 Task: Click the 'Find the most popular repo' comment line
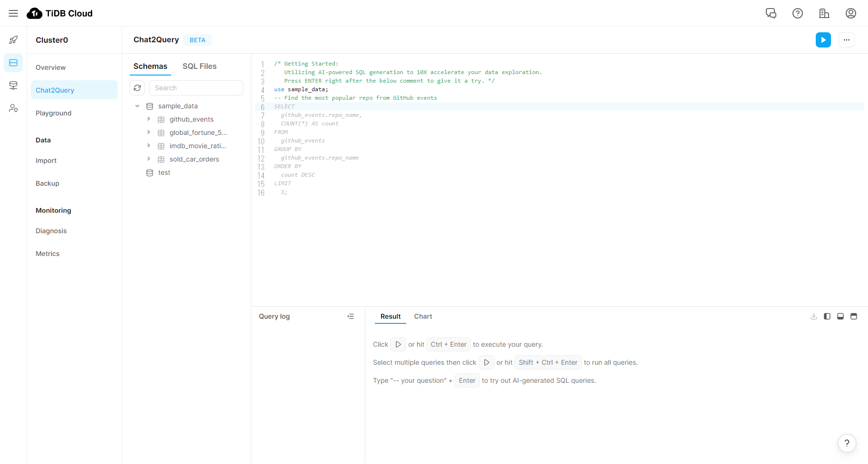[355, 98]
